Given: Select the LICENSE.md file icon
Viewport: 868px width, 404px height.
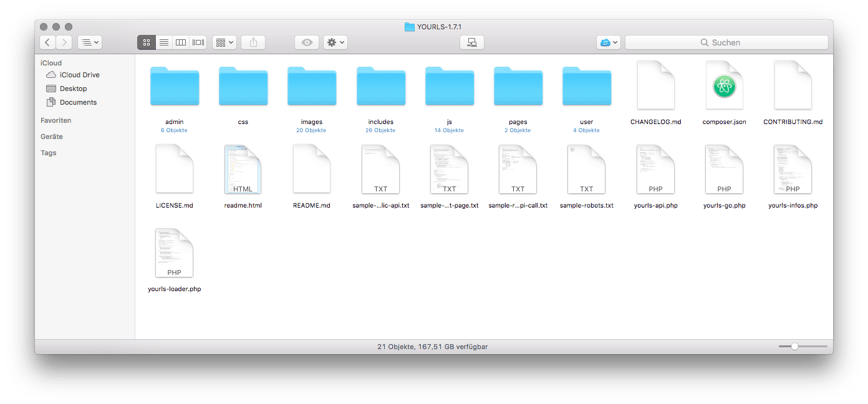Looking at the screenshot, I should [x=175, y=169].
